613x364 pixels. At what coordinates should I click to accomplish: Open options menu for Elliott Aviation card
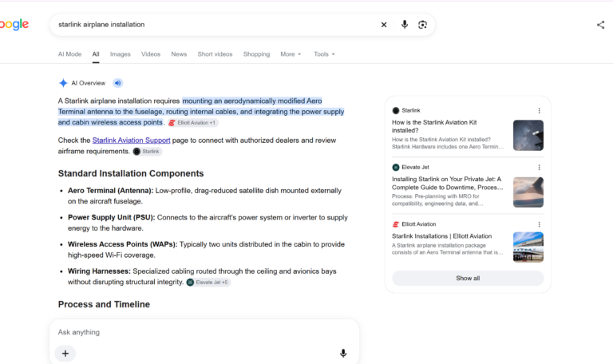pos(539,224)
